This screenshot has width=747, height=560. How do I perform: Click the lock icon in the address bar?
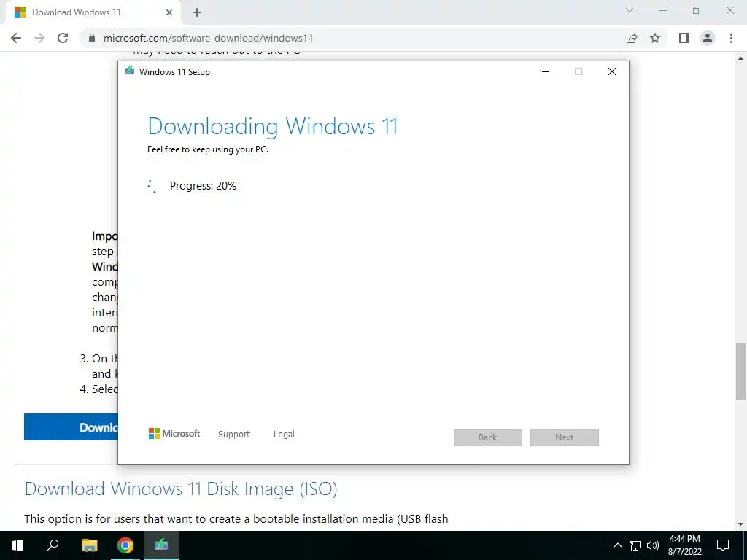(x=92, y=38)
